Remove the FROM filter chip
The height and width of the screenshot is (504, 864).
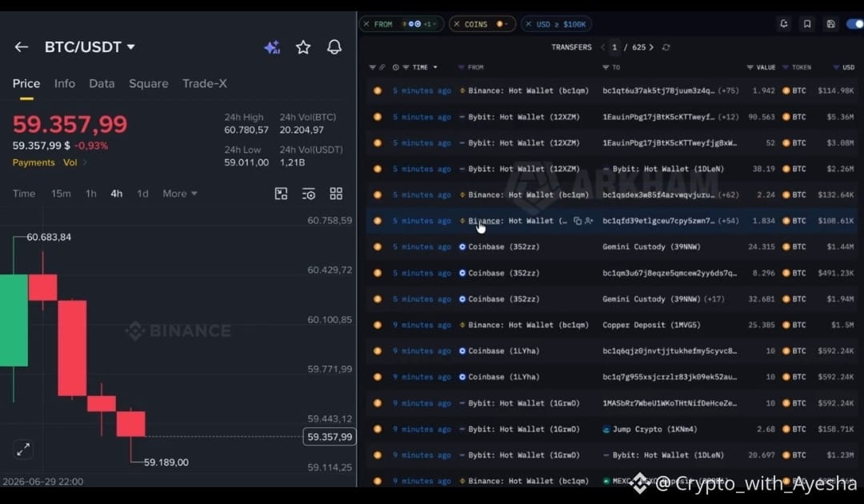[366, 24]
